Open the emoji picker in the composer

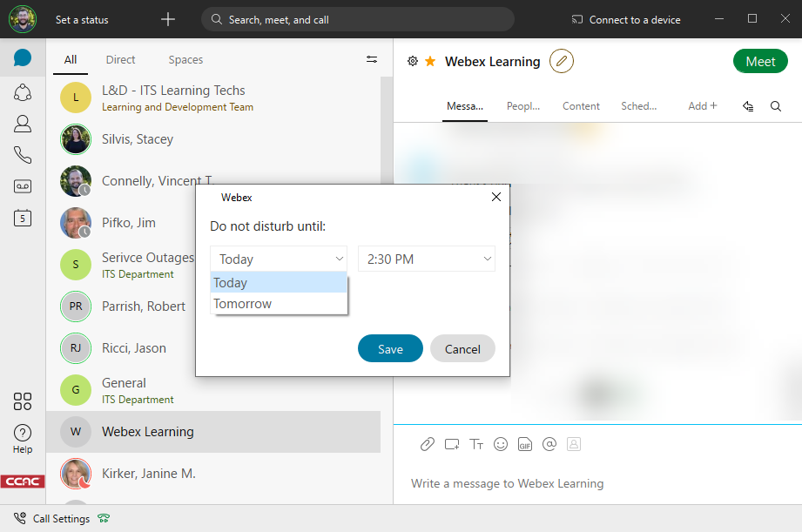point(500,444)
